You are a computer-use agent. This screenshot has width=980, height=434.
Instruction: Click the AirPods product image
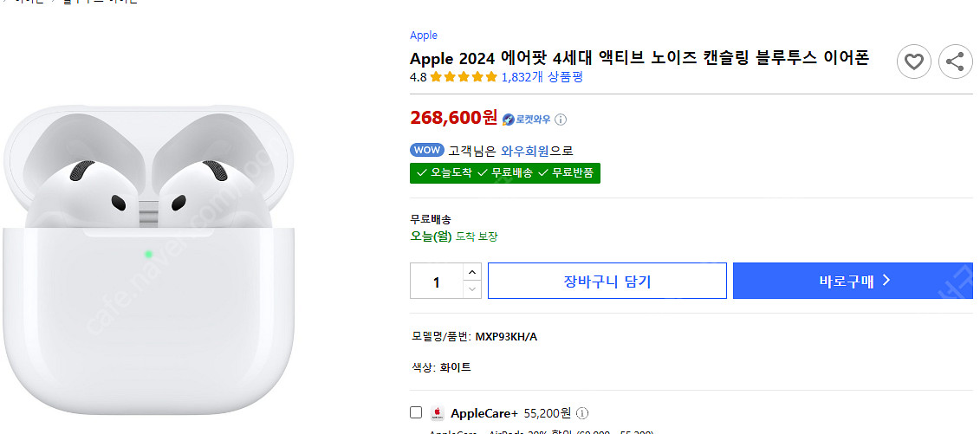point(147,260)
